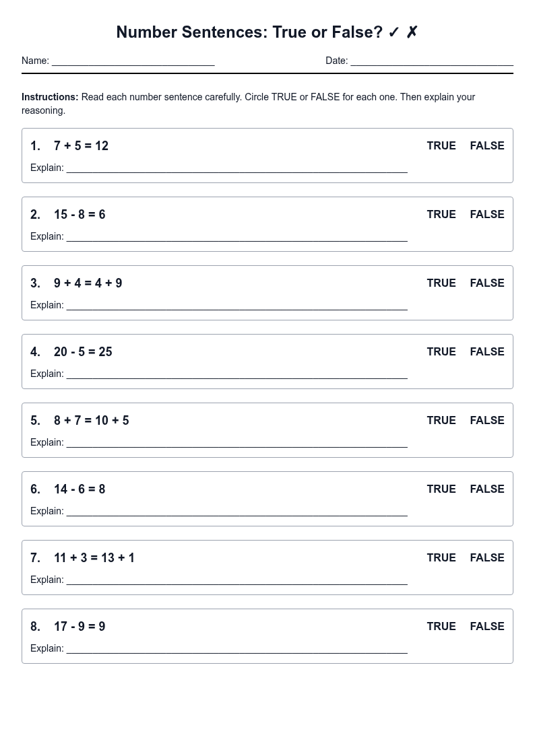Image resolution: width=535 pixels, height=756 pixels.
Task: Select FALSE for 11 + 3 = 13 + 1
Action: click(486, 558)
